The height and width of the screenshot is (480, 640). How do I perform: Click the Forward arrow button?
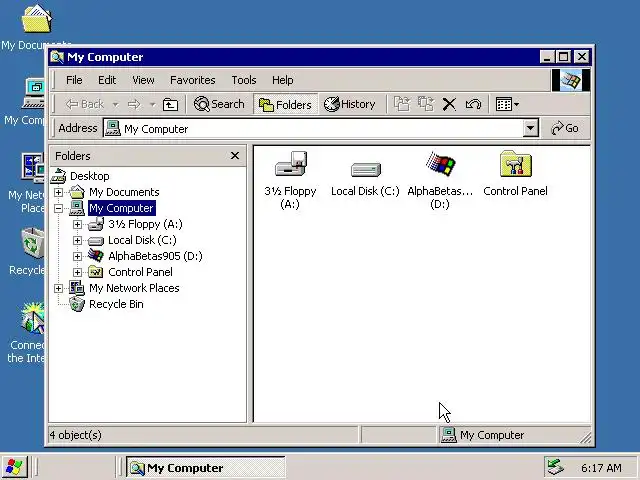click(x=134, y=105)
